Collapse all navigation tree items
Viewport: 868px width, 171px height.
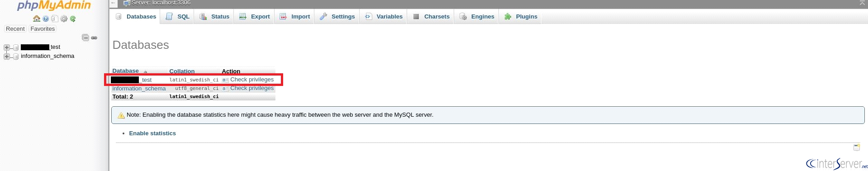pyautogui.click(x=85, y=38)
